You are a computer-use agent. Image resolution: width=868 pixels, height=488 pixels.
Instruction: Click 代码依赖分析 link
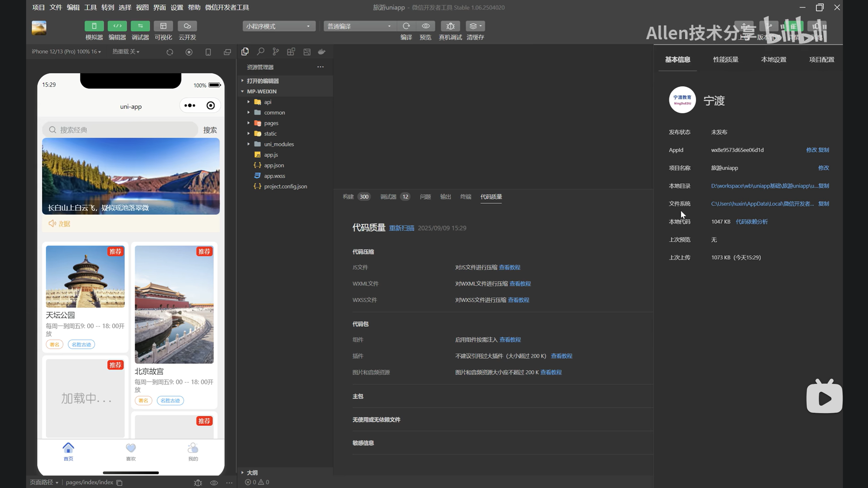(x=751, y=222)
